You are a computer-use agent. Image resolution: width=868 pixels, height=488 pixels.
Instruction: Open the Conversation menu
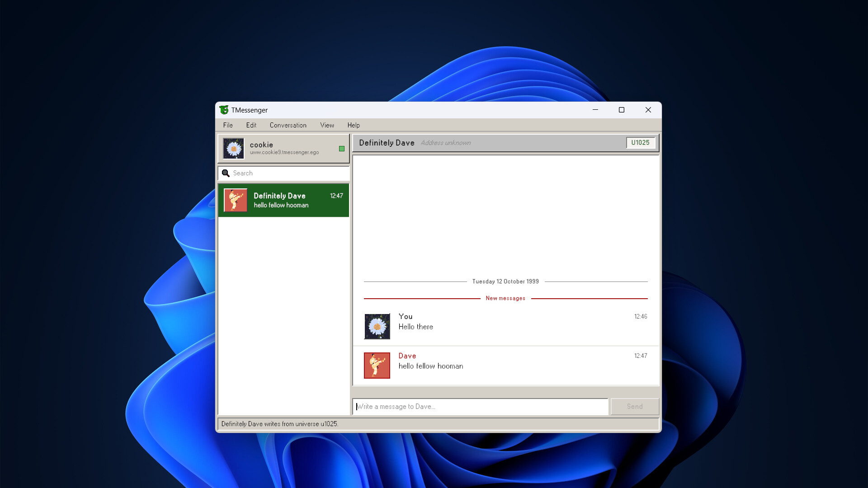288,125
